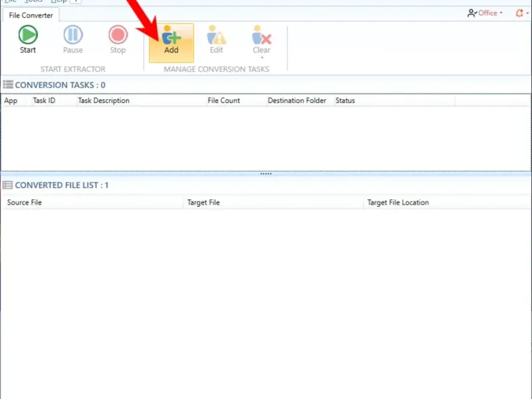Open the Office user dropdown
This screenshot has width=532, height=399.
click(490, 13)
